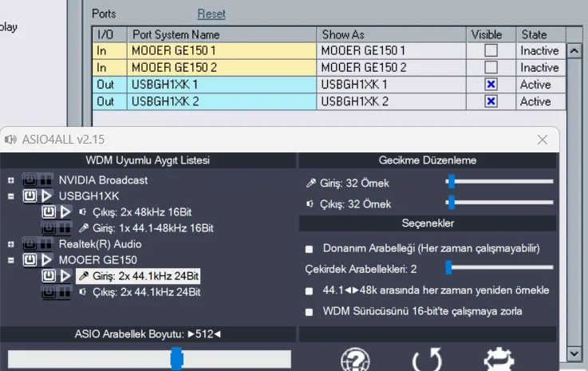Collapse the USBGH1XK device tree node

click(x=11, y=196)
